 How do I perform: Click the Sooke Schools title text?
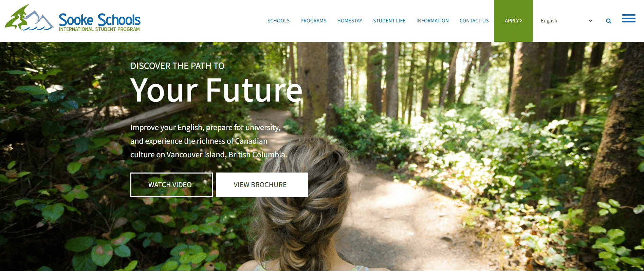(x=99, y=20)
